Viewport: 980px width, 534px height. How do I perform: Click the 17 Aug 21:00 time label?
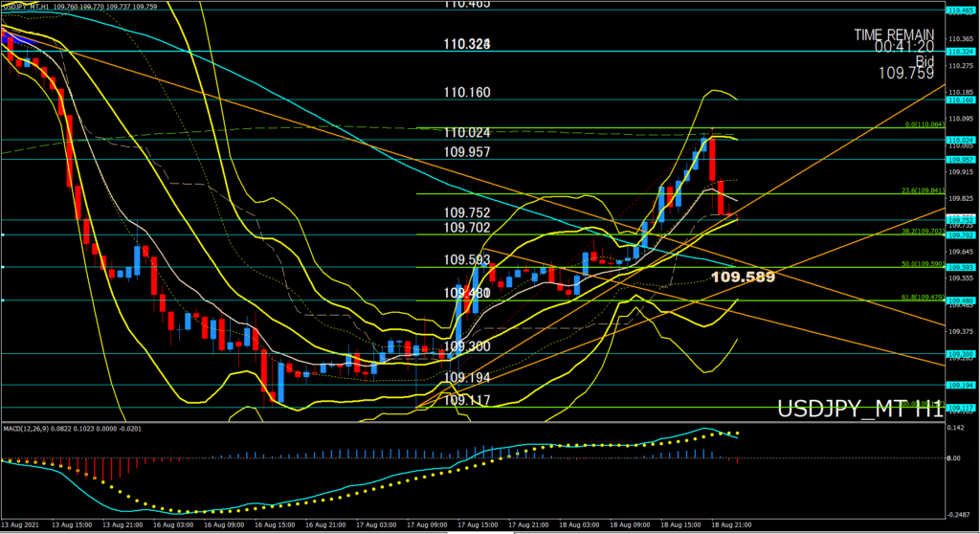(528, 525)
